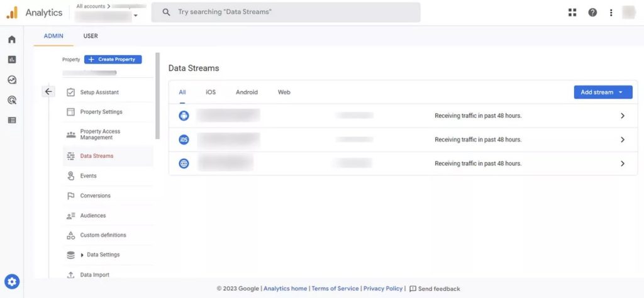This screenshot has width=644, height=298.
Task: Open the account selector dropdown
Action: tap(135, 16)
